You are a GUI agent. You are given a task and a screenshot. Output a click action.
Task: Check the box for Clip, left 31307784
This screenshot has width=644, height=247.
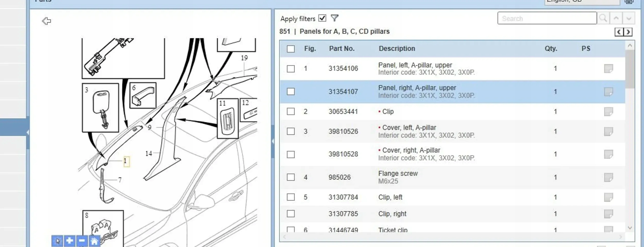(x=291, y=197)
